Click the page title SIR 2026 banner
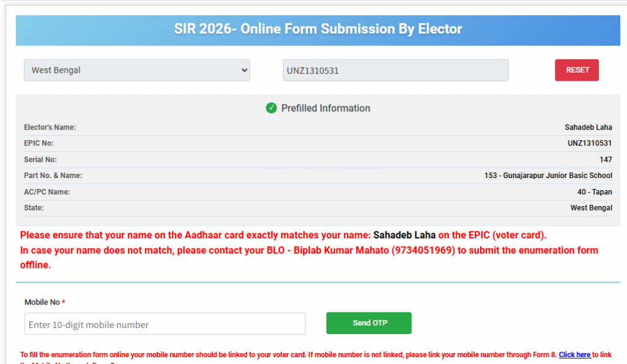627x364 pixels. (318, 29)
